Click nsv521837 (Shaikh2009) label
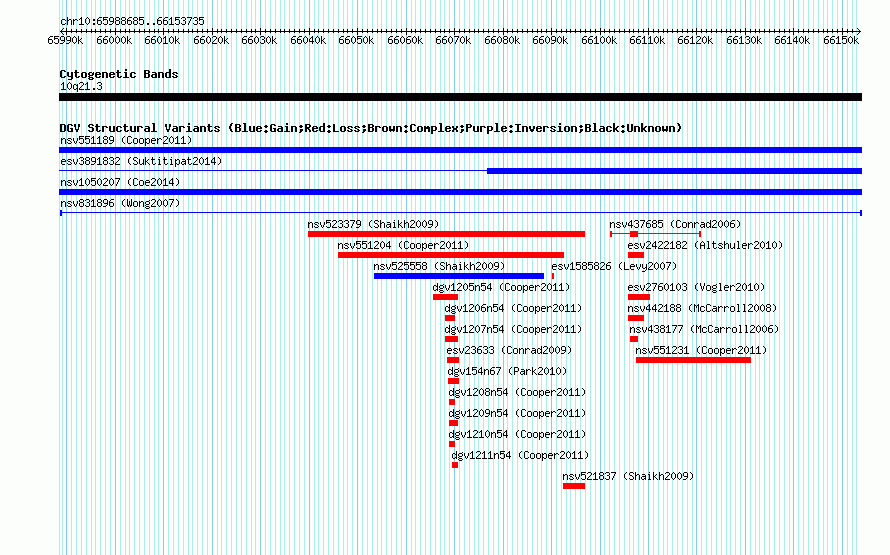Viewport: 890px width, 555px height. [x=628, y=476]
